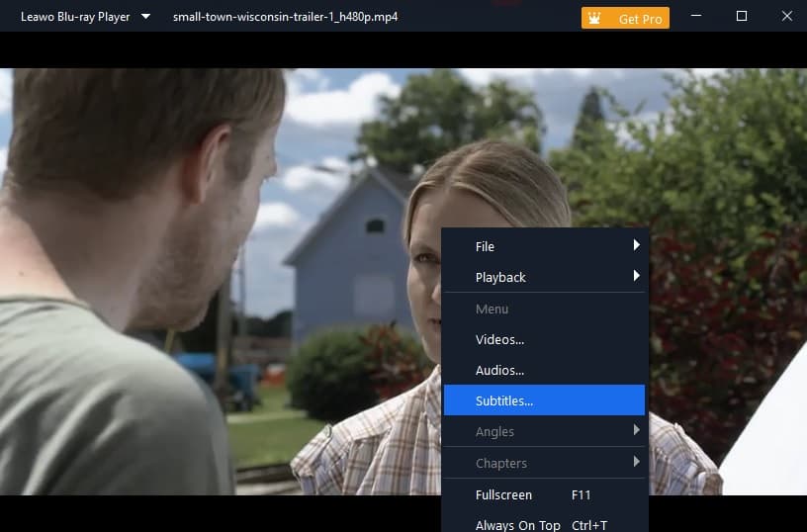Image resolution: width=807 pixels, height=532 pixels.
Task: Expand the Angles submenu arrow
Action: tap(637, 430)
